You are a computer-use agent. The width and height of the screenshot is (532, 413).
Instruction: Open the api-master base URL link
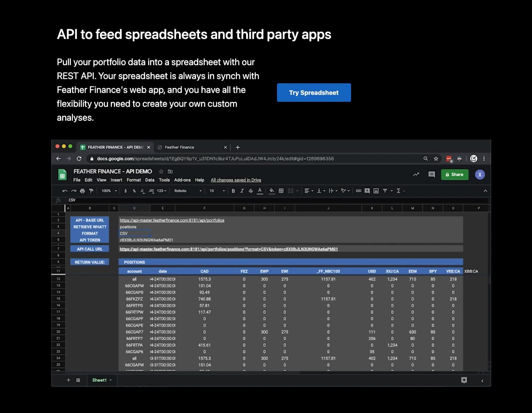(x=172, y=220)
